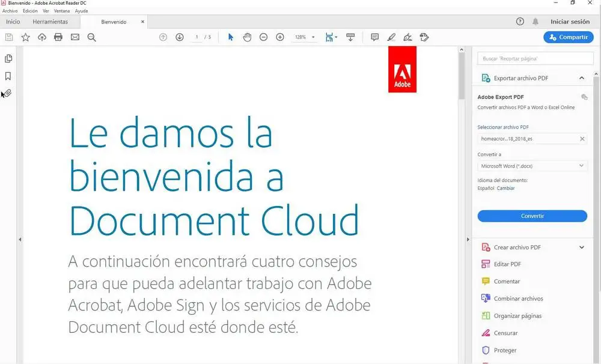The image size is (601, 364).
Task: Select the highlight text pen
Action: click(391, 37)
